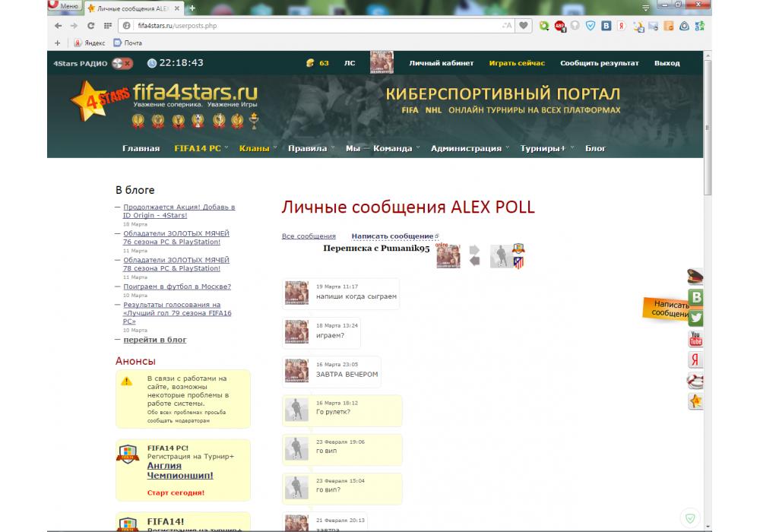Open the Yandex sidebar button
Screen dimensions: 760x532
695,359
